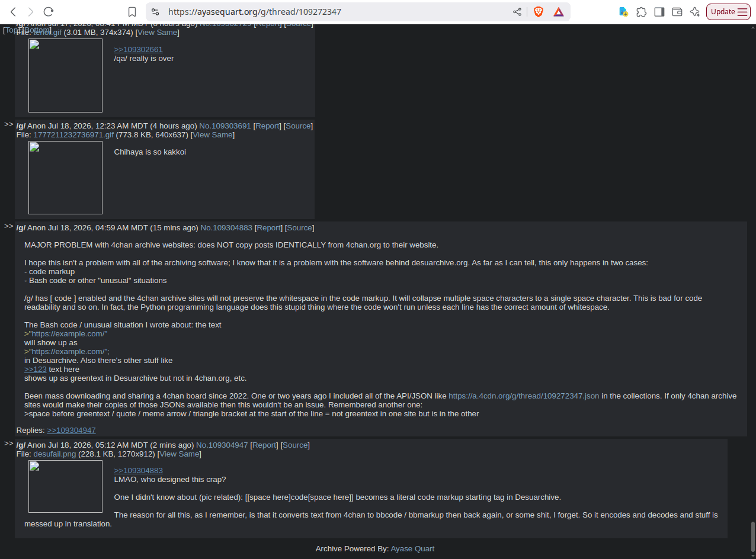This screenshot has height=559, width=756.
Task: Open the a.4cdn.org thread JSON link
Action: [524, 396]
